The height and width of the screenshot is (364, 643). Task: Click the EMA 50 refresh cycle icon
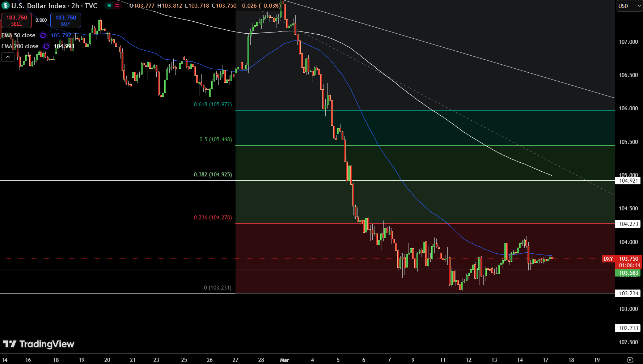43,35
